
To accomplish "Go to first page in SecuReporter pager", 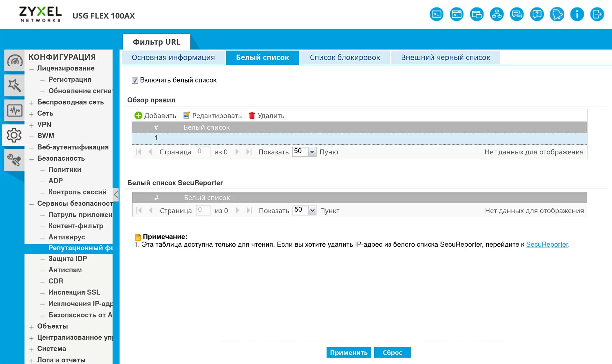I will click(139, 210).
